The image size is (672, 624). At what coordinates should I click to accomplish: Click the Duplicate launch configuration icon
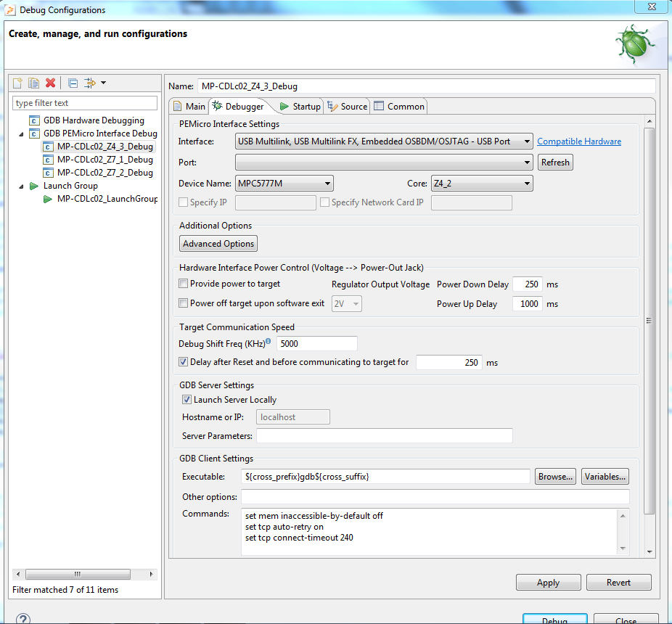coord(33,83)
